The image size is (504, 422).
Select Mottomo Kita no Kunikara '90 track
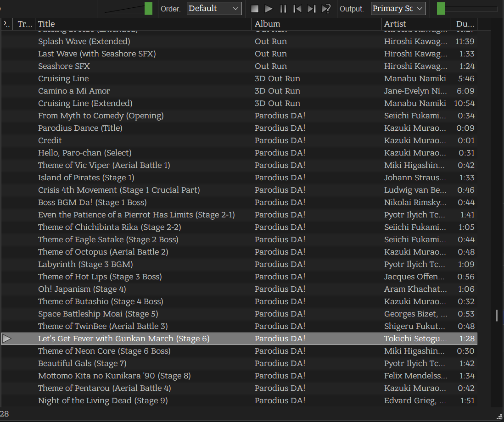pos(114,376)
